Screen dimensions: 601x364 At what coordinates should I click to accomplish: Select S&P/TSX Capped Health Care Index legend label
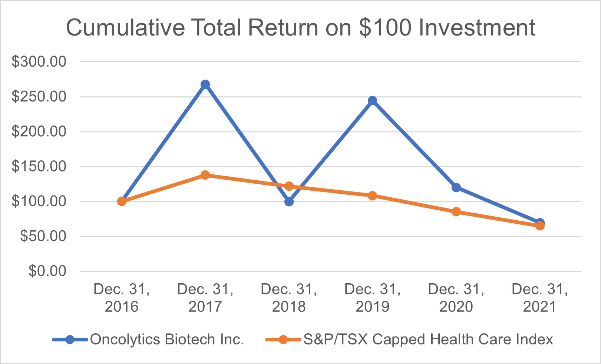[428, 340]
